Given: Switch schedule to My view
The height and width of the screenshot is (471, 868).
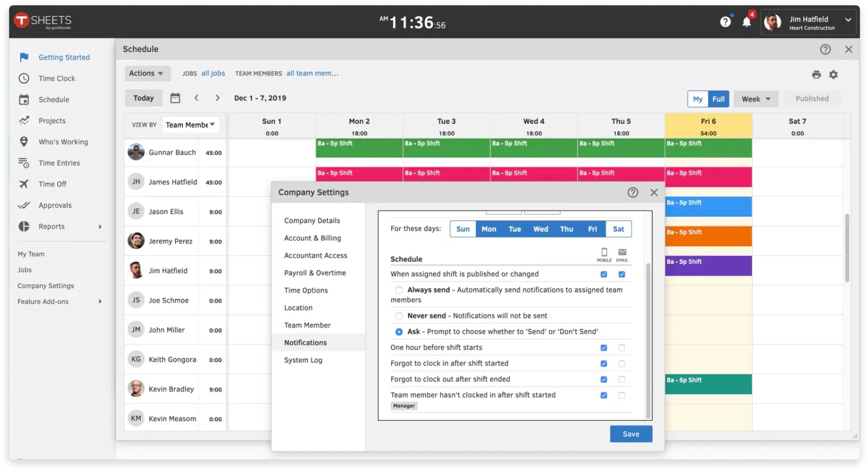Looking at the screenshot, I should pyautogui.click(x=698, y=99).
